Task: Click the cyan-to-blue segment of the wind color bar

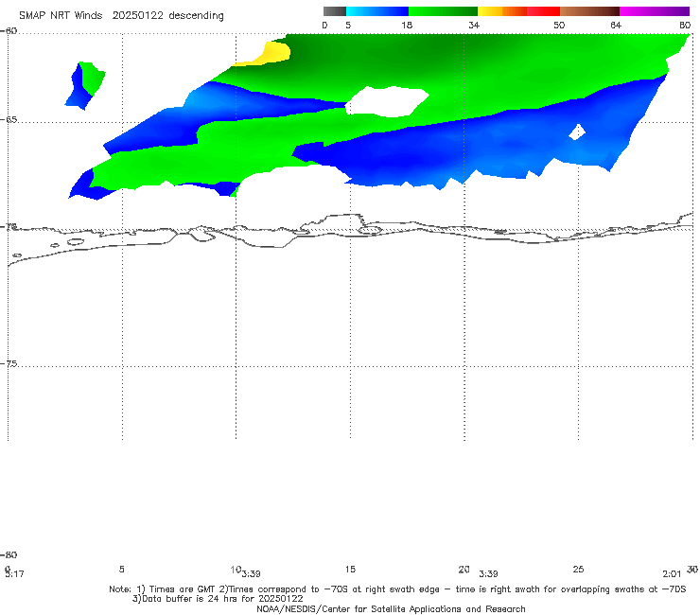Action: [x=377, y=11]
